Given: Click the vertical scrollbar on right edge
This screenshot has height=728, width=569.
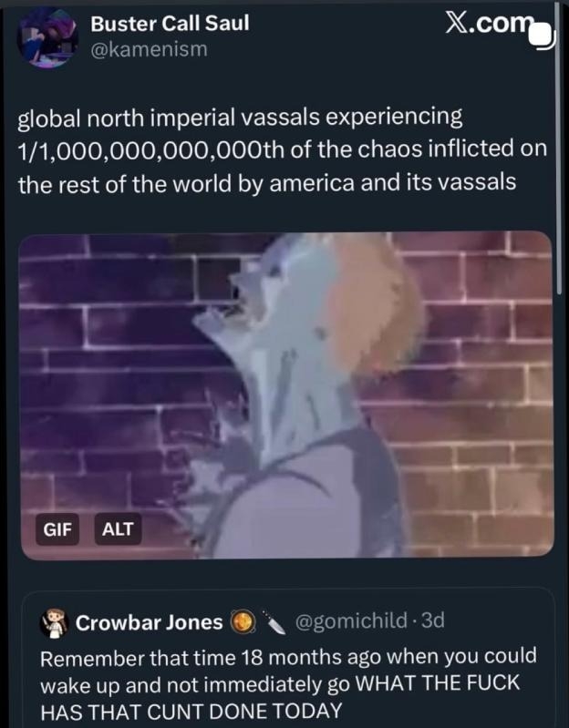Looking at the screenshot, I should (x=559, y=149).
